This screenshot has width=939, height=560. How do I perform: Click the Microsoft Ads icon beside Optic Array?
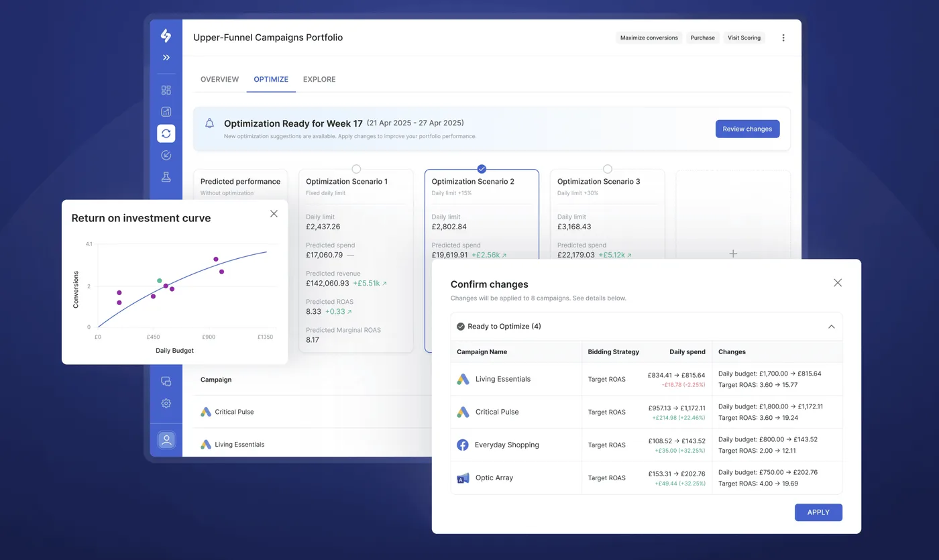pos(463,478)
